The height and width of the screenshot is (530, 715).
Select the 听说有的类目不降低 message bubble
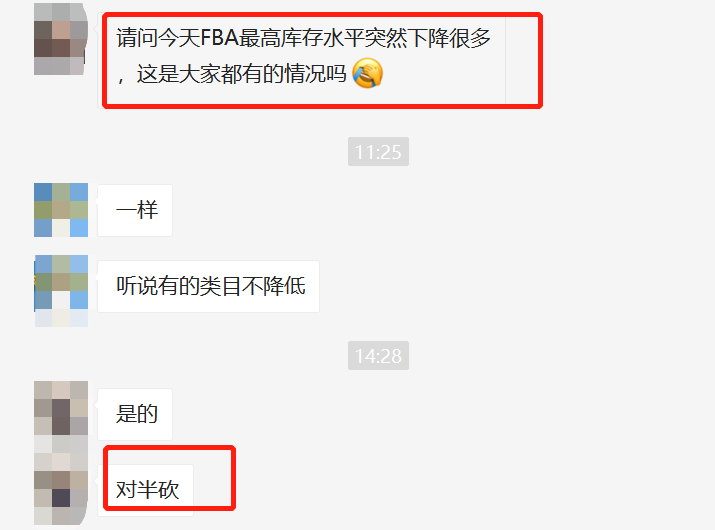[x=208, y=286]
